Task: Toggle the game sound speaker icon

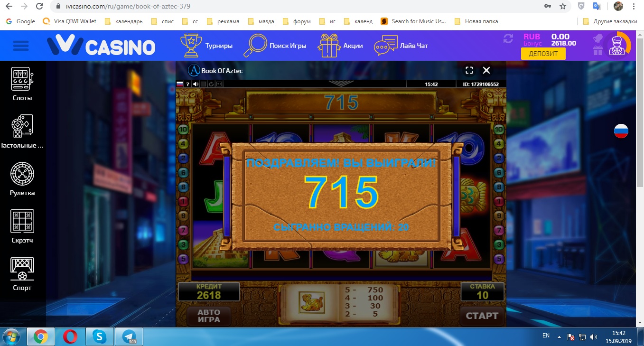Action: point(196,84)
